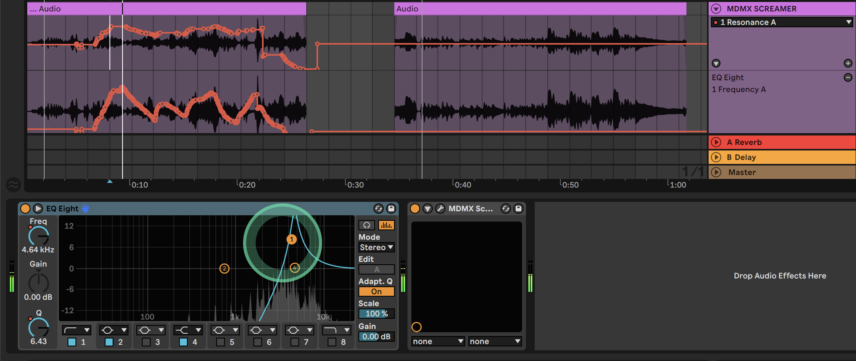Open the band 5 filter type dropdown
Screen dimensions: 856x361
point(224,330)
